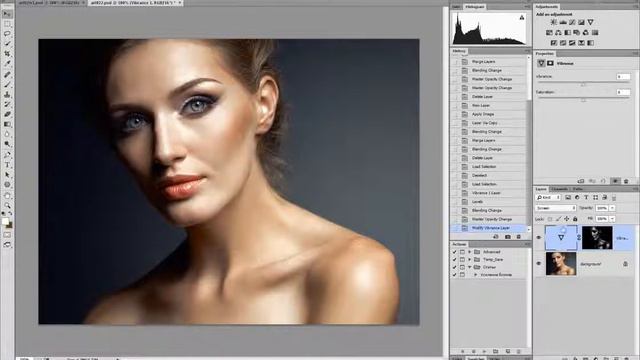Add a Black & White adjustment
The height and width of the screenshot is (360, 640).
[567, 33]
